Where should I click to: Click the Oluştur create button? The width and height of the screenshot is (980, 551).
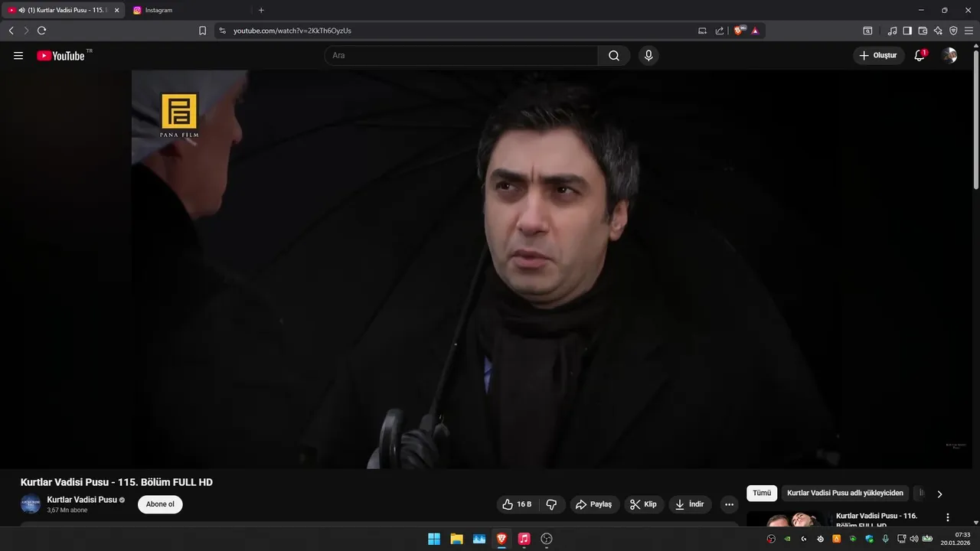tap(878, 56)
